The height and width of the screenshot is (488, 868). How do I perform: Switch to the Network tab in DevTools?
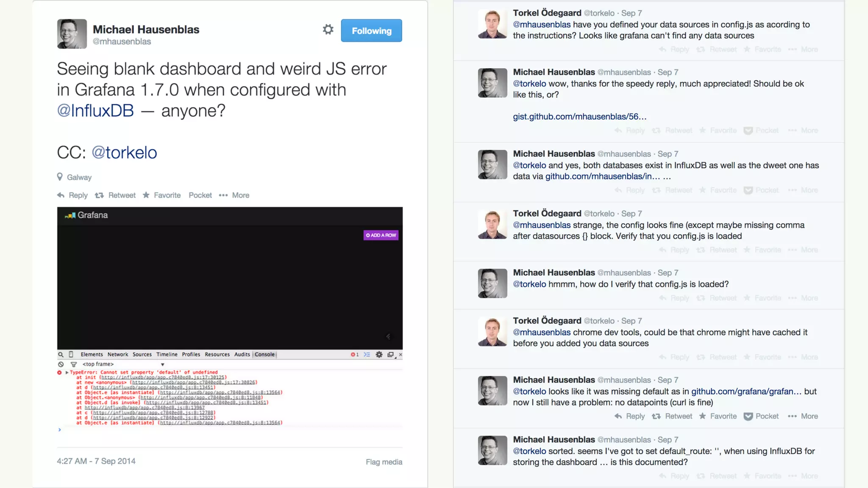[118, 355]
